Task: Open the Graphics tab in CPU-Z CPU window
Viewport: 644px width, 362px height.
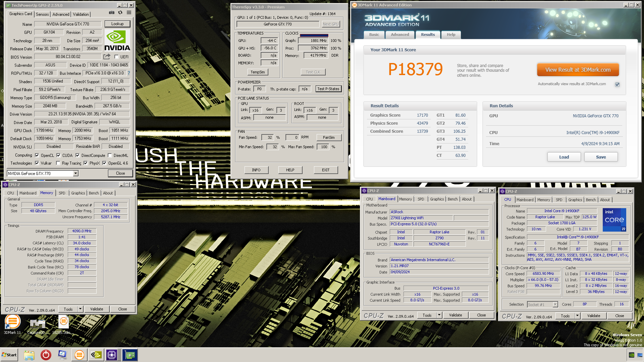Action: click(x=575, y=200)
